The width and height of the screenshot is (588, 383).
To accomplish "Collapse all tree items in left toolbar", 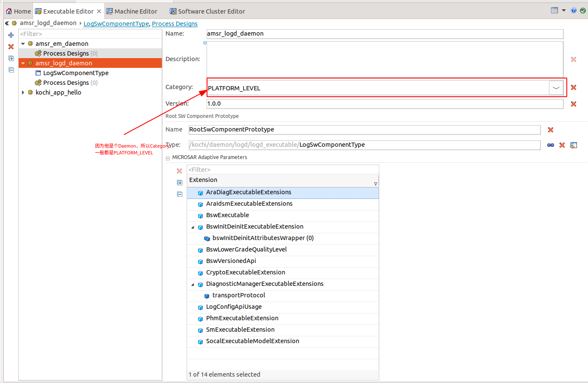I will [11, 70].
